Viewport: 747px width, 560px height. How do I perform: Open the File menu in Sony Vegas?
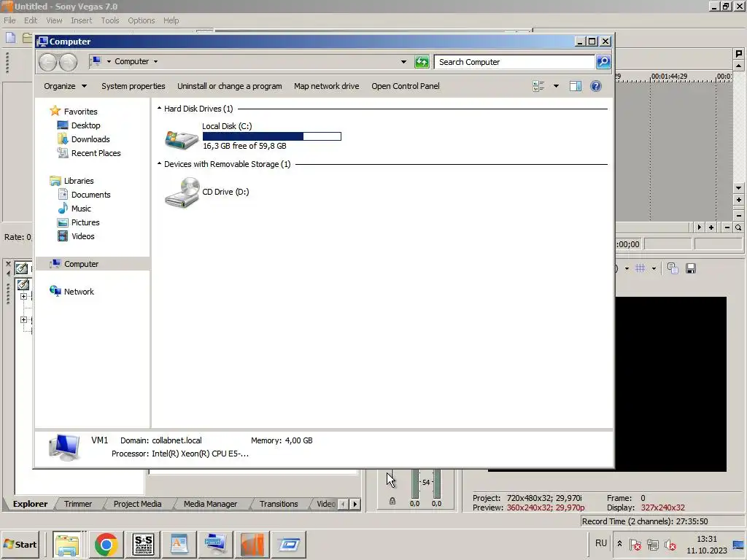pyautogui.click(x=9, y=20)
